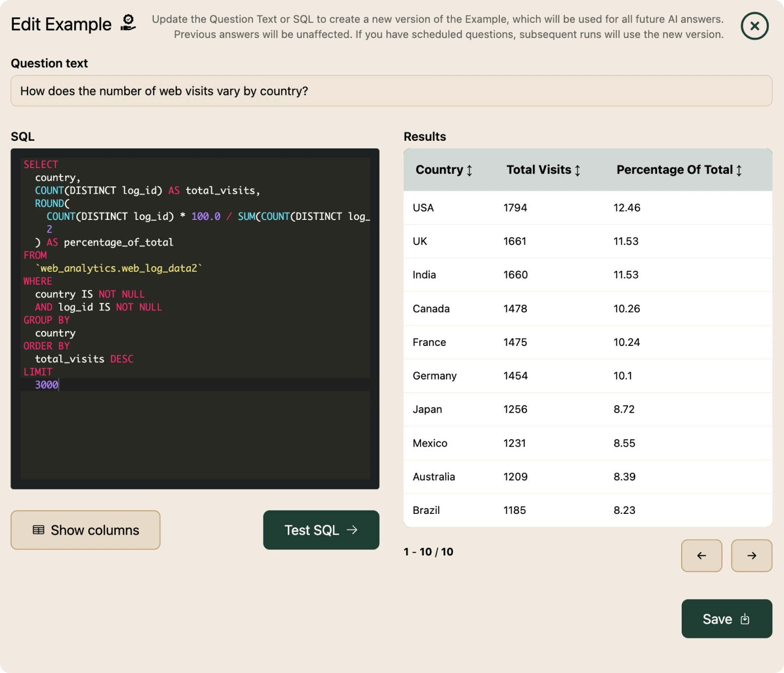Screen dimensions: 784x673
Task: Click the 8.23 percentage value
Action: coord(624,510)
